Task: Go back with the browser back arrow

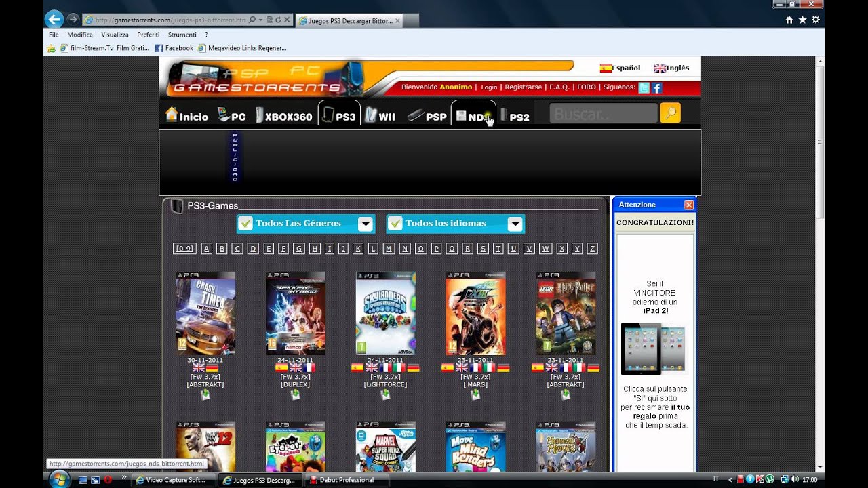Action: pyautogui.click(x=54, y=20)
